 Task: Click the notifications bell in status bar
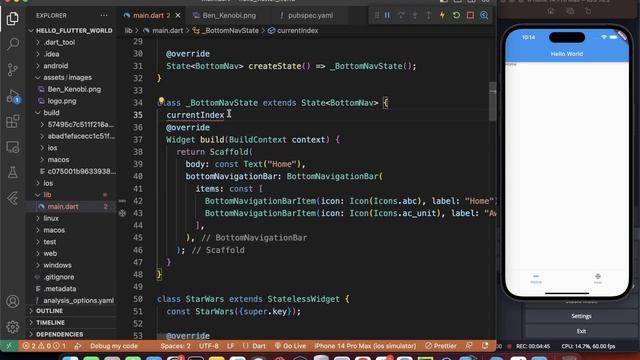tap(484, 346)
